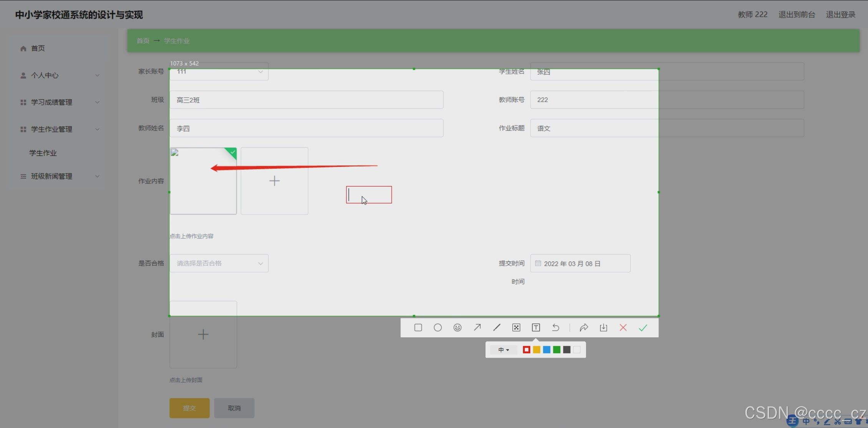Open the emoji sticker tool
The image size is (868, 428).
point(457,328)
